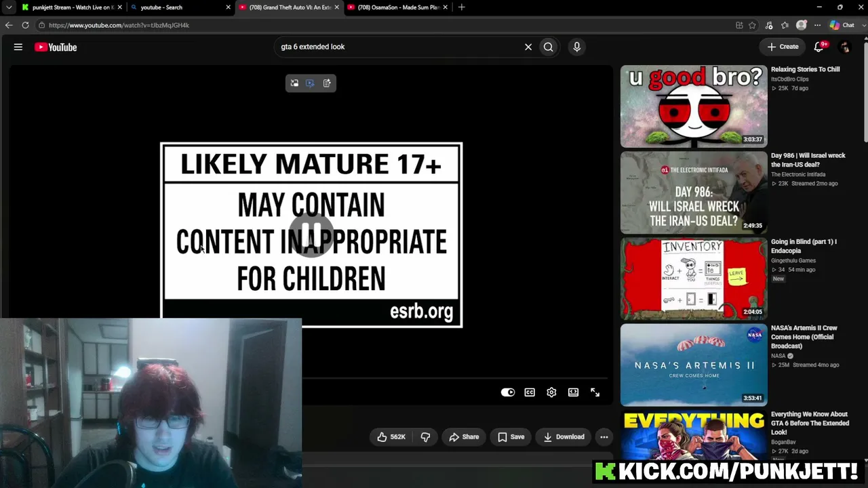Image resolution: width=868 pixels, height=488 pixels.
Task: Switch the player to theater mode
Action: point(573,392)
